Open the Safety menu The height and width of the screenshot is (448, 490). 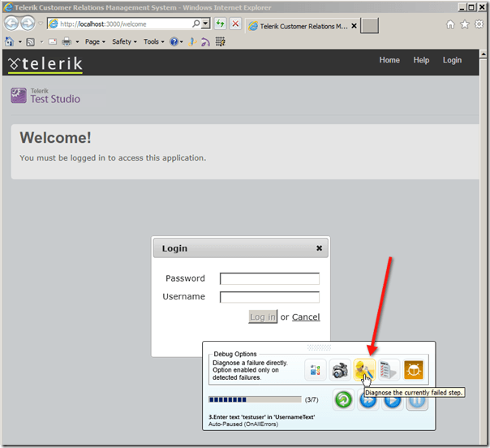pyautogui.click(x=124, y=41)
